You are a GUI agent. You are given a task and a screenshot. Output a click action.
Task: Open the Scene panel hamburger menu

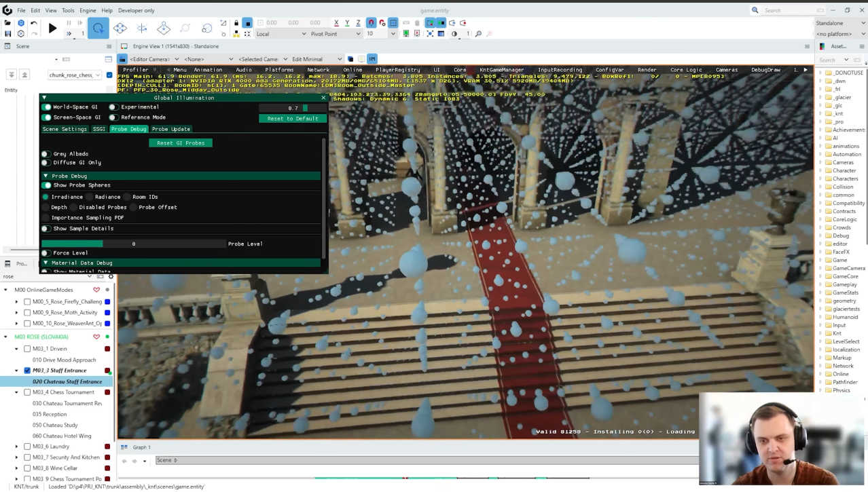pyautogui.click(x=109, y=46)
